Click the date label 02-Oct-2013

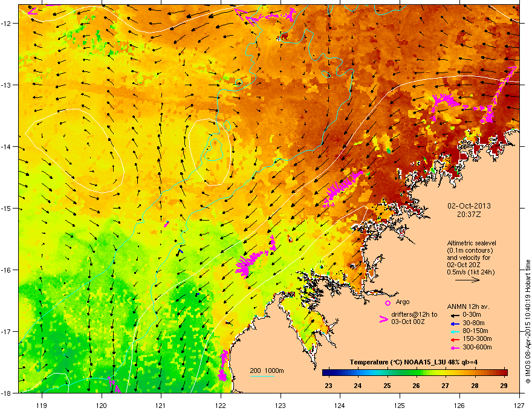click(469, 206)
